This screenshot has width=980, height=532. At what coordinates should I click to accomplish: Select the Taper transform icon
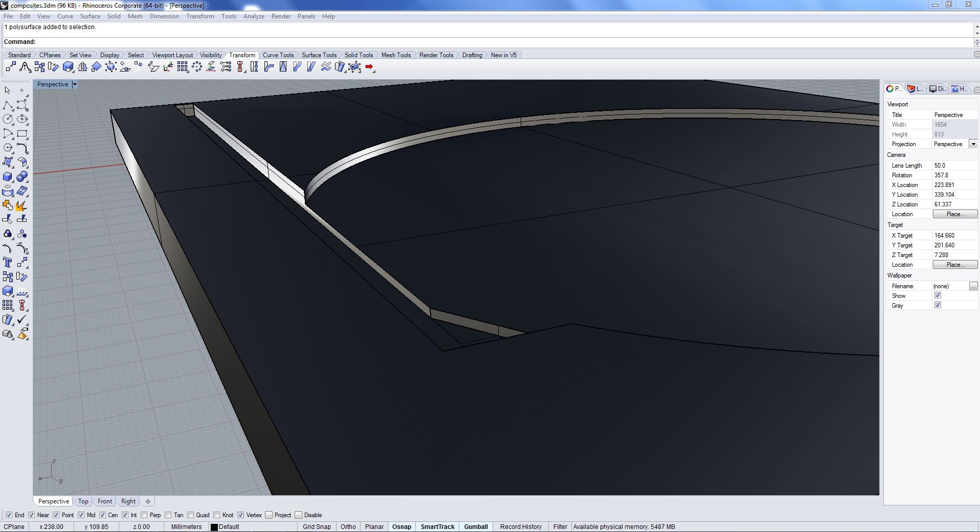click(283, 67)
